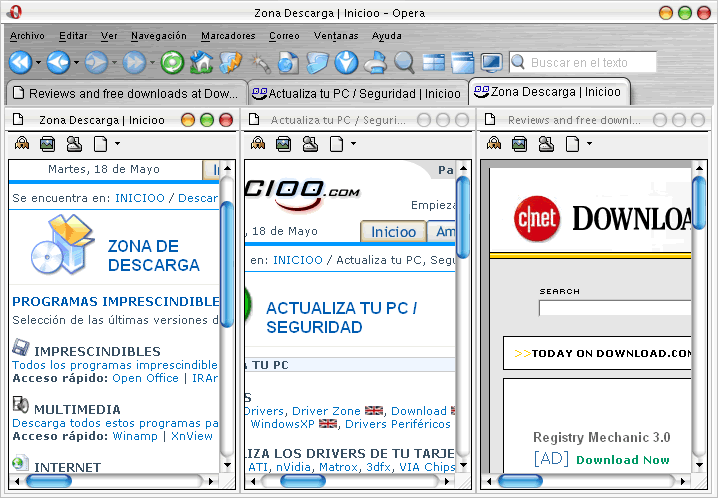Open the Fast Forward dropdown arrow
The width and height of the screenshot is (718, 498).
(152, 62)
